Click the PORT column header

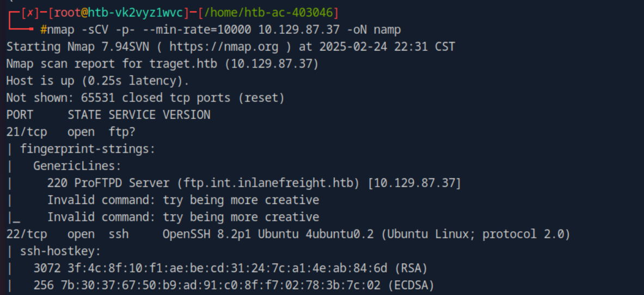(20, 115)
